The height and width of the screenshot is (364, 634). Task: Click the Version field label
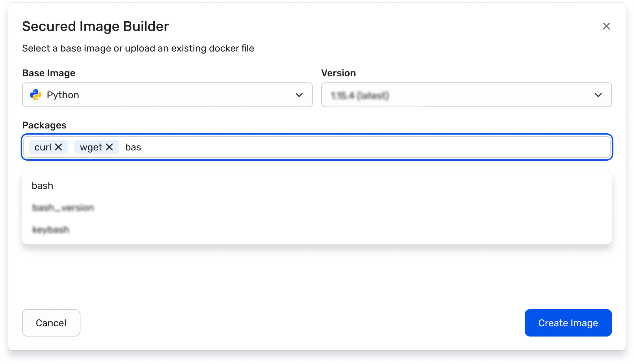coord(338,73)
